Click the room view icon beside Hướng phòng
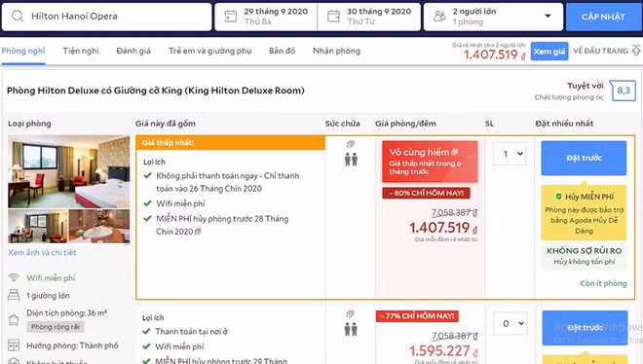 tap(14, 346)
